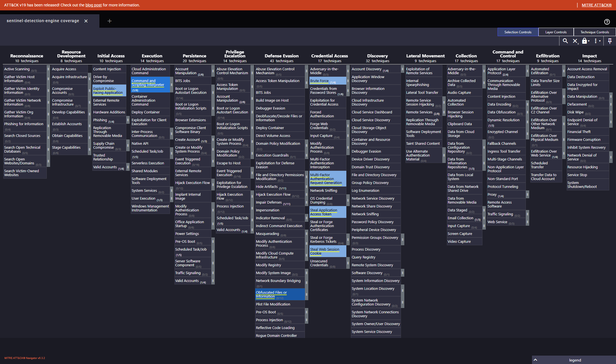The image size is (616, 364).
Task: Expand Network Denial of Service sub-techniques handle
Action: point(611,157)
